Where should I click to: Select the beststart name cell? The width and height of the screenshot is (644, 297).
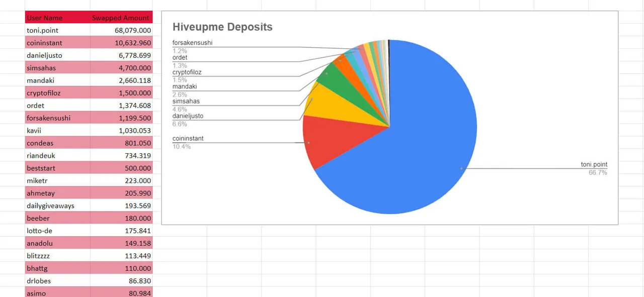[x=58, y=168]
